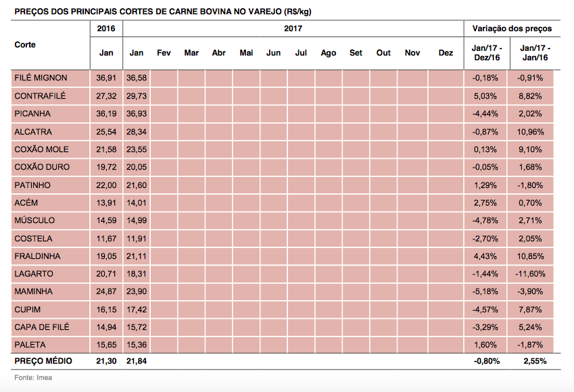Click the Jan/17 - Dez/16 column header
Viewport: 574px width, 392px height.
click(x=487, y=53)
